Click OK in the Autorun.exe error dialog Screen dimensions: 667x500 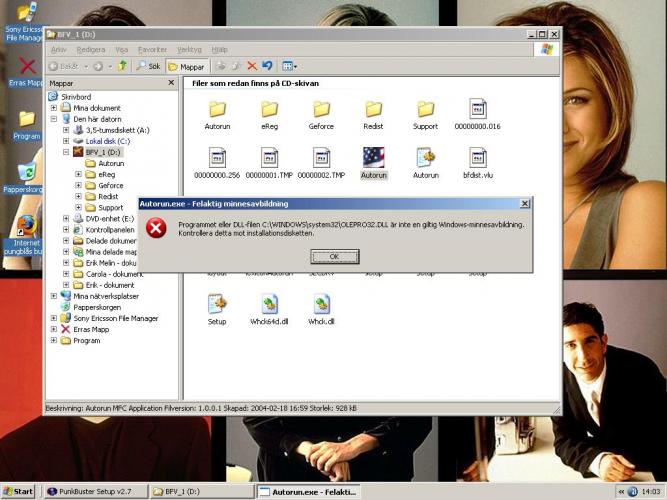pyautogui.click(x=334, y=256)
